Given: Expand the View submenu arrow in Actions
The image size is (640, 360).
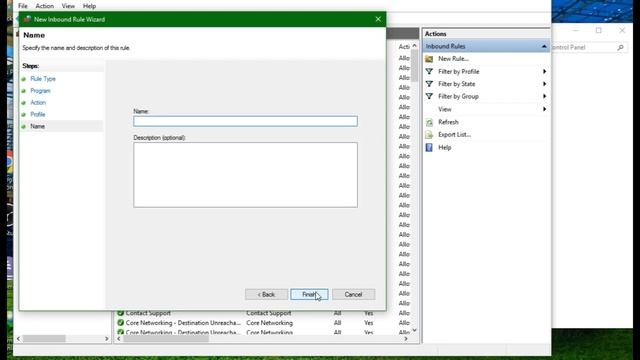Looking at the screenshot, I should tap(544, 109).
